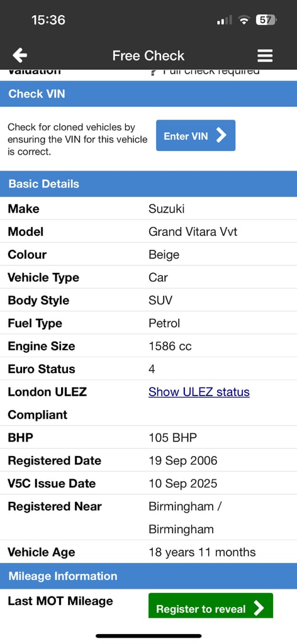
Task: Tap the V5C Issue Date row
Action: click(148, 484)
